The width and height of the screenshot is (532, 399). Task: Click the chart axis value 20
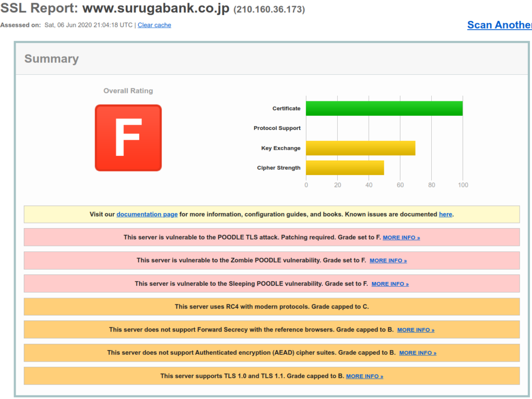pos(337,185)
